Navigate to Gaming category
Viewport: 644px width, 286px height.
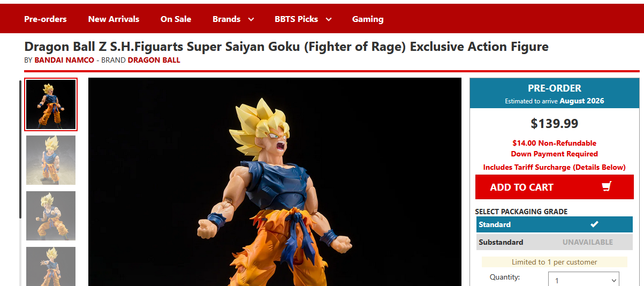pos(368,19)
